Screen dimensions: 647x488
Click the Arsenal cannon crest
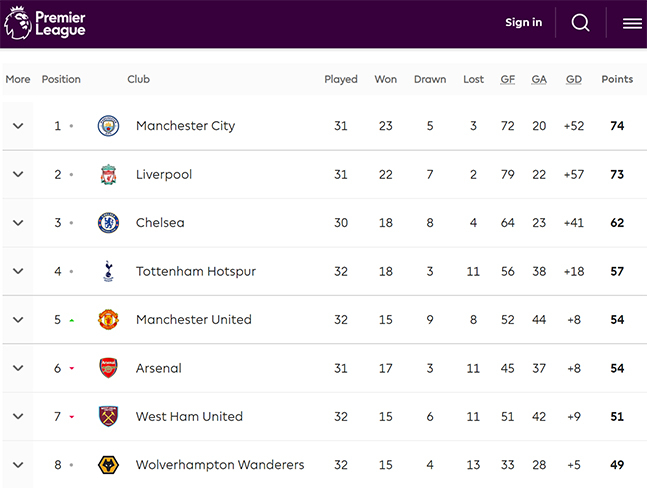point(109,368)
